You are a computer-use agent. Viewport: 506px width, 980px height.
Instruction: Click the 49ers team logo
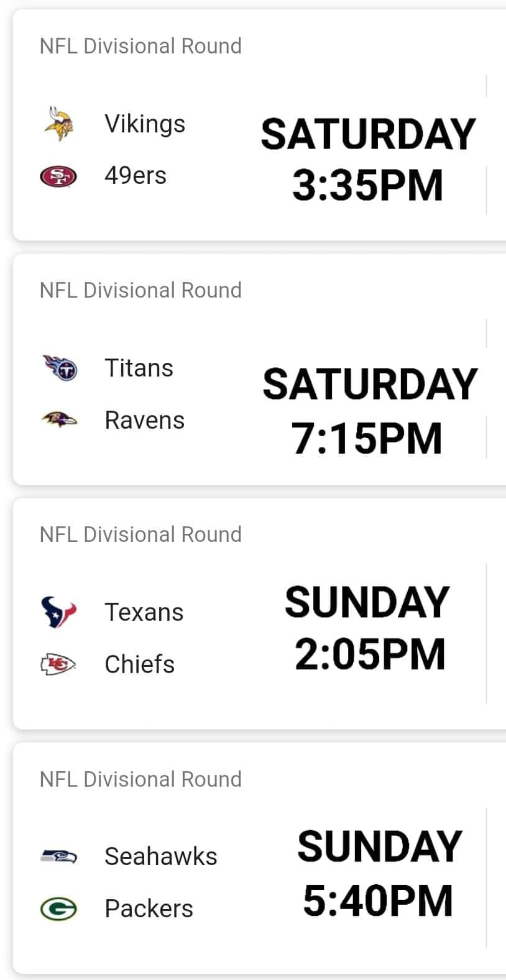tap(58, 176)
